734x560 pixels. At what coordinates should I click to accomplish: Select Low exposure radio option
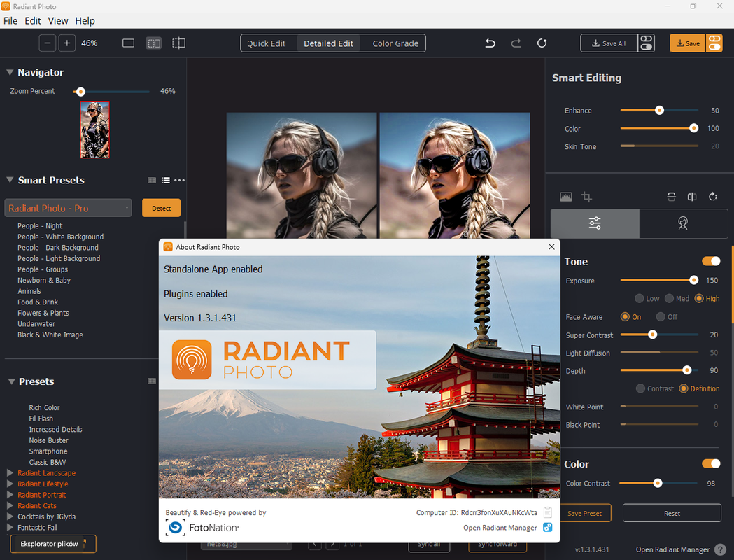639,299
